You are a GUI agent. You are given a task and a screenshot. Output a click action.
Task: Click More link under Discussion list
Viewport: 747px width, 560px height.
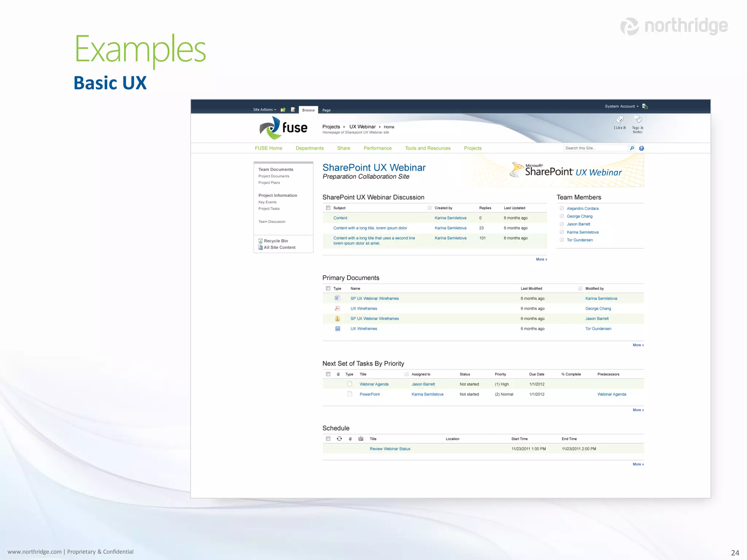point(541,259)
